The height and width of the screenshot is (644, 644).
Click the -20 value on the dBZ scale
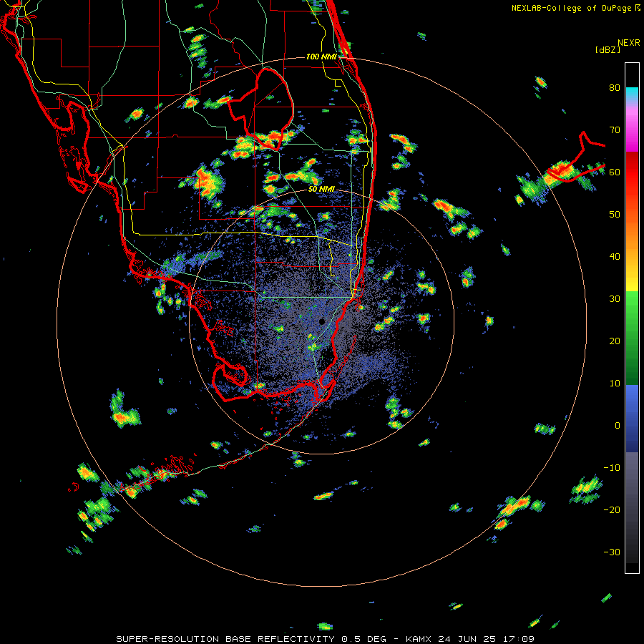tap(612, 509)
